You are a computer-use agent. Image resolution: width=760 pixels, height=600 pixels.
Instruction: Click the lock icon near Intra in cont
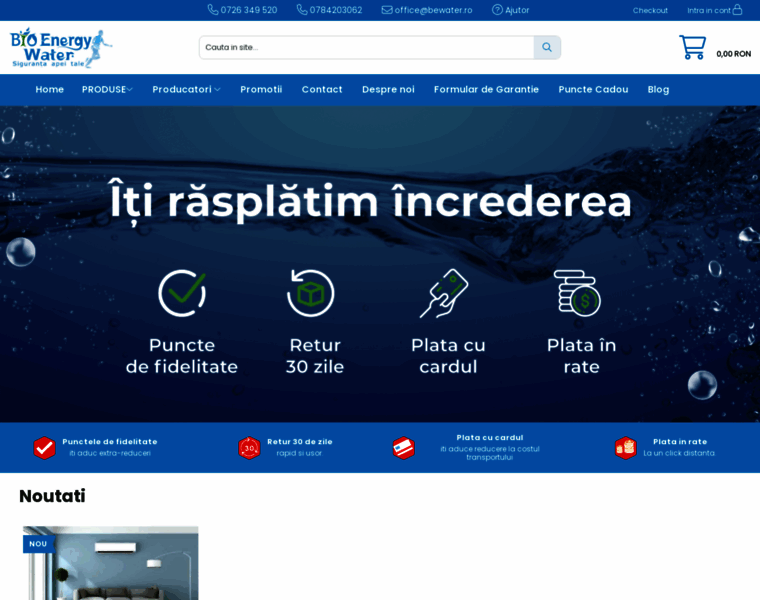[737, 9]
